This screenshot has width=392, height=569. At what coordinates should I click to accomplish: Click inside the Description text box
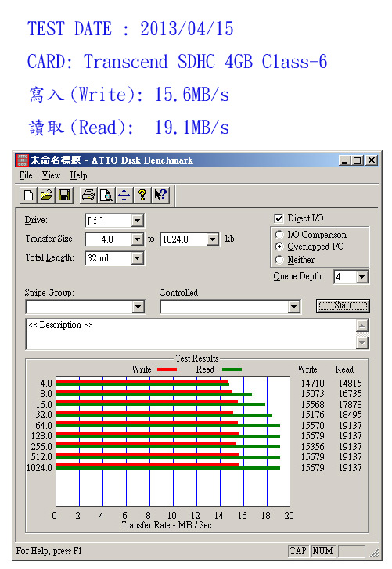[x=192, y=334]
